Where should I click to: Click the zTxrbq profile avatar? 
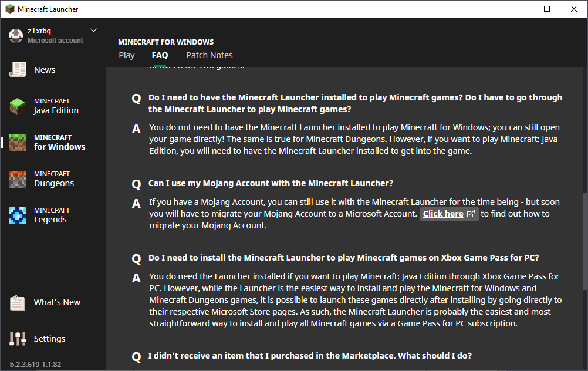point(16,35)
